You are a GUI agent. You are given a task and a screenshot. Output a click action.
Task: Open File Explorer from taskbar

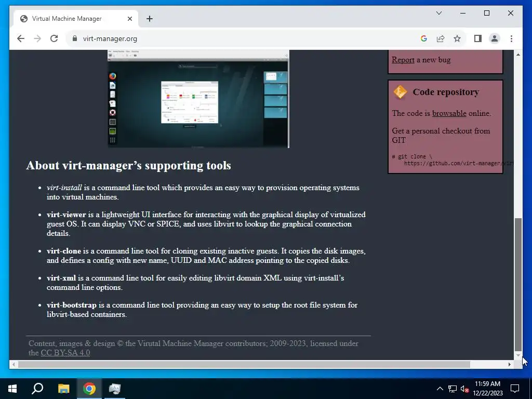63,389
